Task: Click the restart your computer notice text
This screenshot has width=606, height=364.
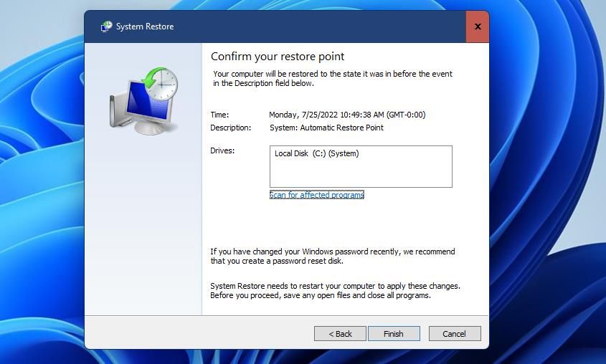Action: pos(335,291)
